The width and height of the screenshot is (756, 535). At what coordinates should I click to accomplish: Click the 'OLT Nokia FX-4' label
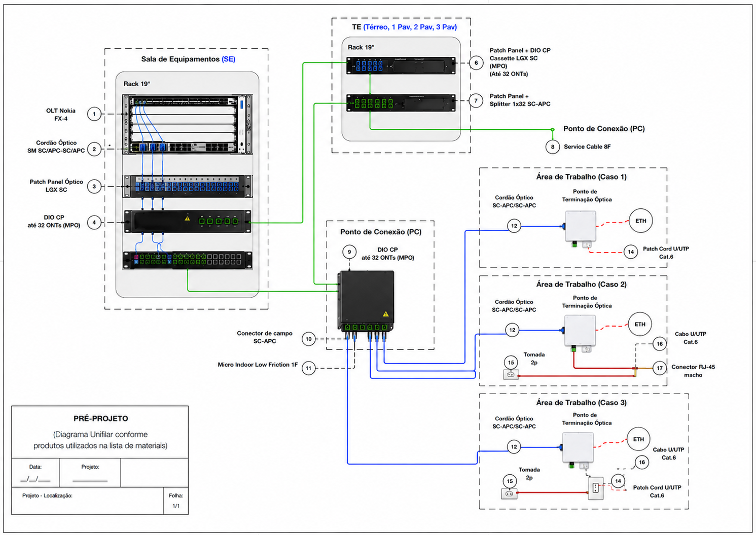coord(61,115)
